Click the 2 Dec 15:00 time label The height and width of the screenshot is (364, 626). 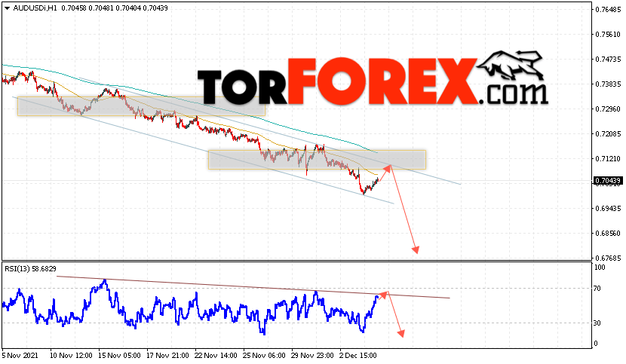click(358, 355)
